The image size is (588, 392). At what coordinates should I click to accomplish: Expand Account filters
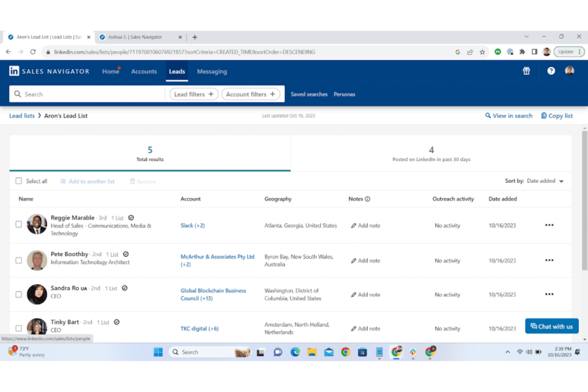251,94
